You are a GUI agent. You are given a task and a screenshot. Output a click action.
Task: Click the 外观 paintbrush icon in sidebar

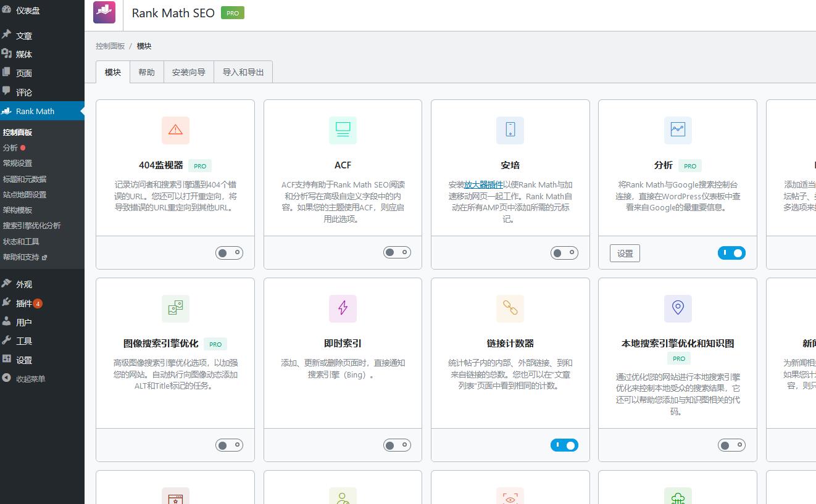6,284
